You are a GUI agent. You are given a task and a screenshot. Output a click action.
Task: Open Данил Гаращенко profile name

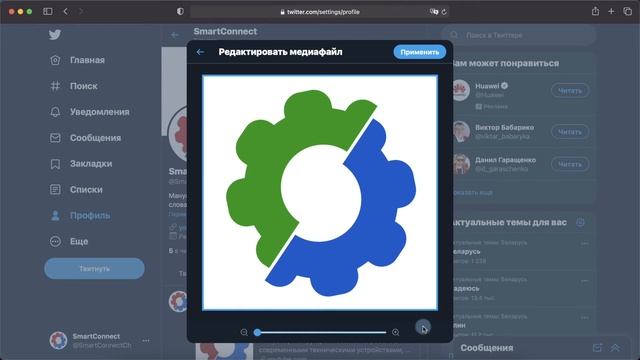click(x=505, y=160)
